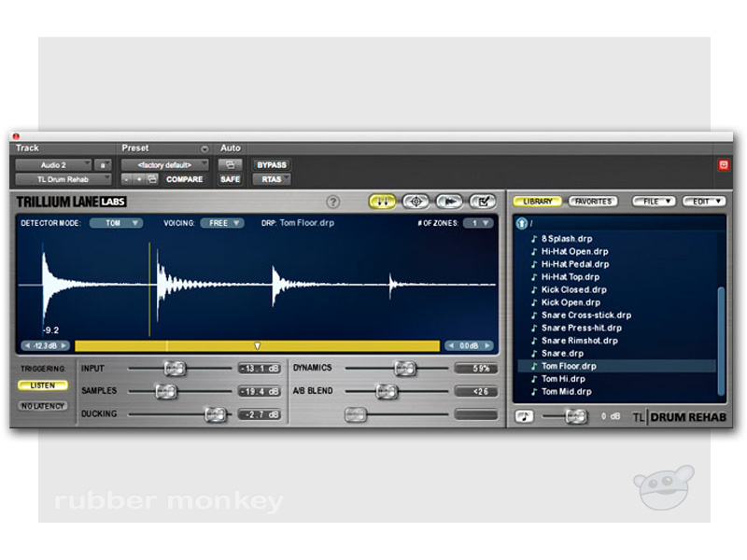Toggle the LISTEN triggering button

pyautogui.click(x=42, y=385)
